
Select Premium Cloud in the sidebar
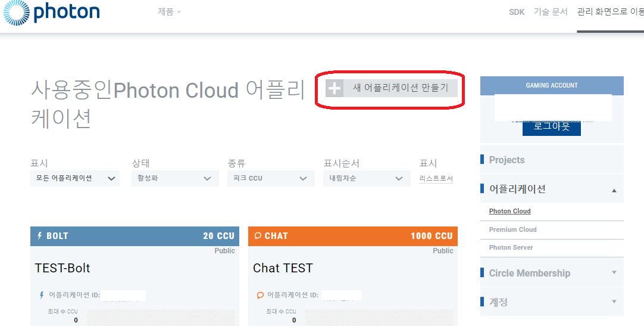coord(512,229)
